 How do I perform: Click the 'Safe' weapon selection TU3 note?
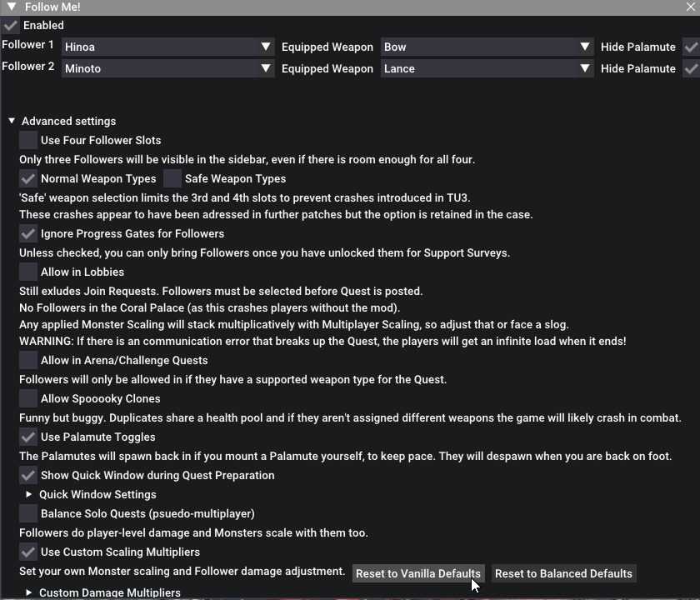(245, 197)
